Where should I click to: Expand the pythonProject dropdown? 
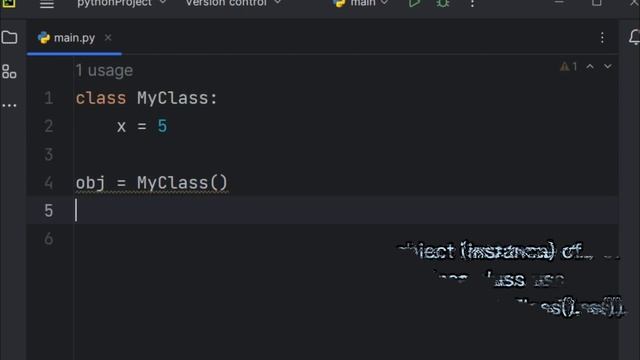[121, 3]
